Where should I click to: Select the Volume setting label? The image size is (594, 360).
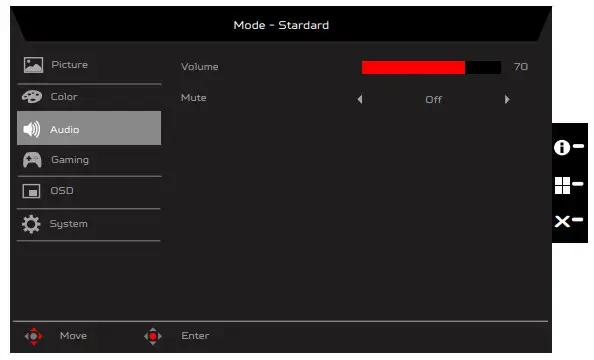point(200,67)
